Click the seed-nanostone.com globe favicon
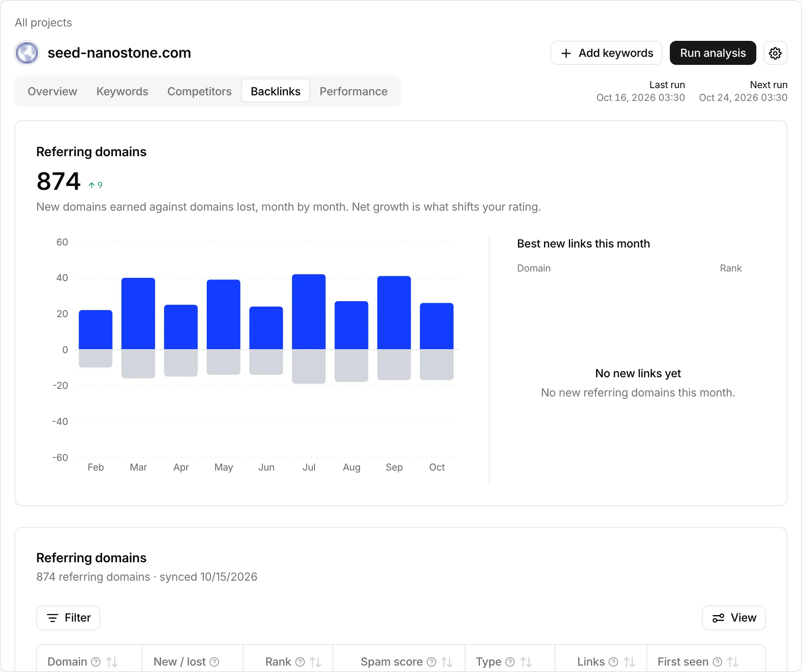The height and width of the screenshot is (672, 802). tap(27, 53)
